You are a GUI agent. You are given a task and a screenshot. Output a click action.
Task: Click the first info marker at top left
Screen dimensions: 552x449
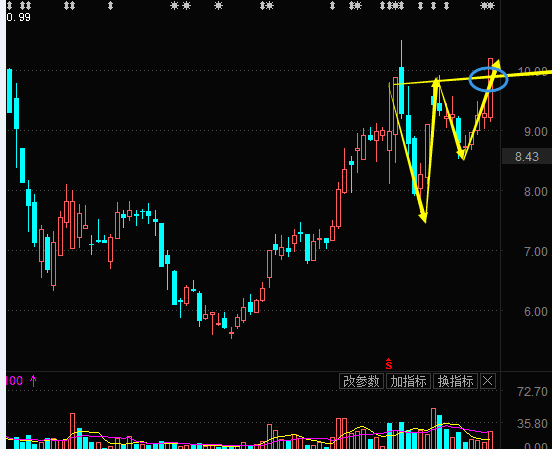tap(10, 5)
